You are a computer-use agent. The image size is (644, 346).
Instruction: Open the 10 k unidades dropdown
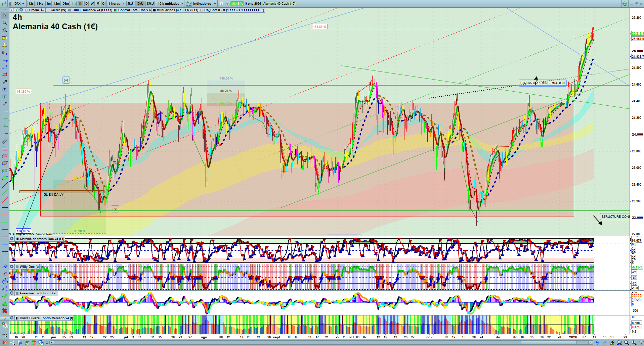tap(170, 4)
